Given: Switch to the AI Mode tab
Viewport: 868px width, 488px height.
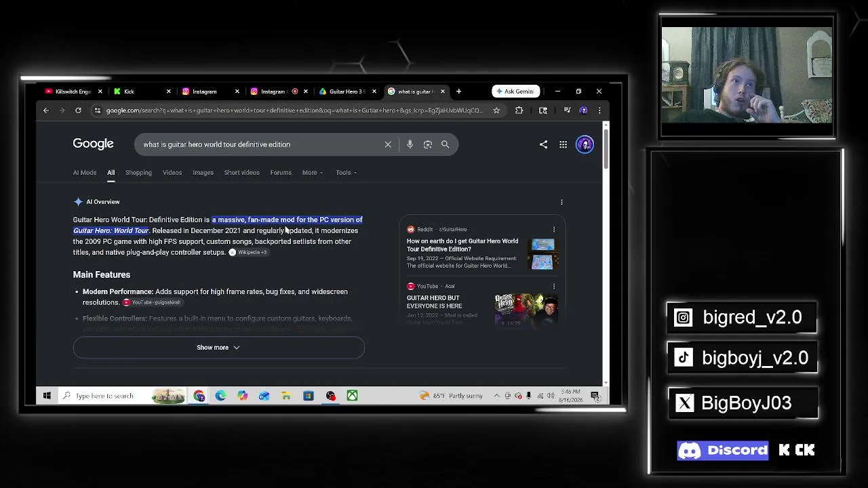Looking at the screenshot, I should point(85,173).
